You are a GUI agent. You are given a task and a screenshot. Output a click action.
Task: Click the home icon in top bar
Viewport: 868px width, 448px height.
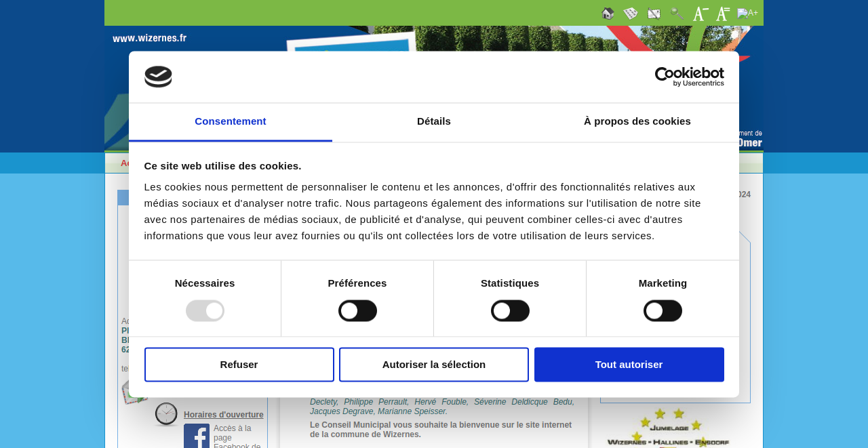[x=608, y=14]
